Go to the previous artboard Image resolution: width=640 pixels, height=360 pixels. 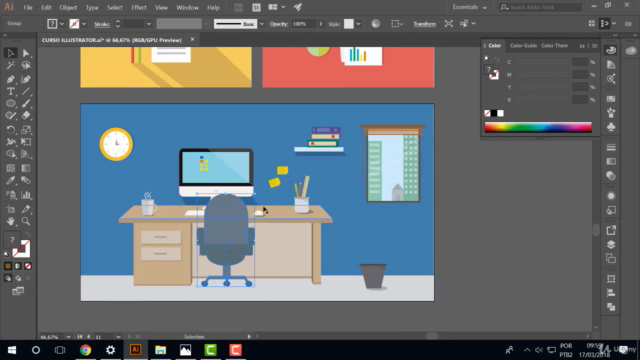pos(89,337)
